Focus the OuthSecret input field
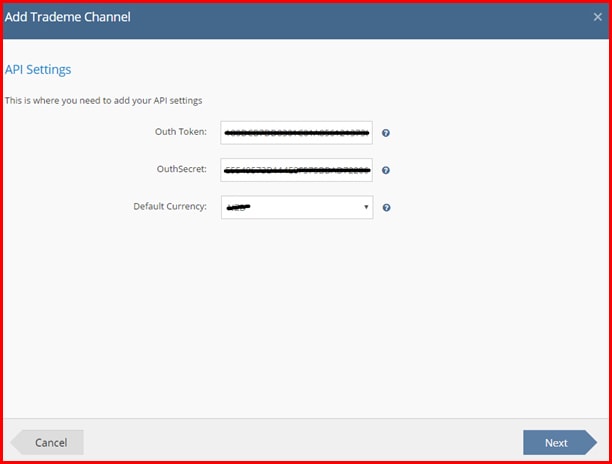The image size is (612, 464). pyautogui.click(x=296, y=170)
